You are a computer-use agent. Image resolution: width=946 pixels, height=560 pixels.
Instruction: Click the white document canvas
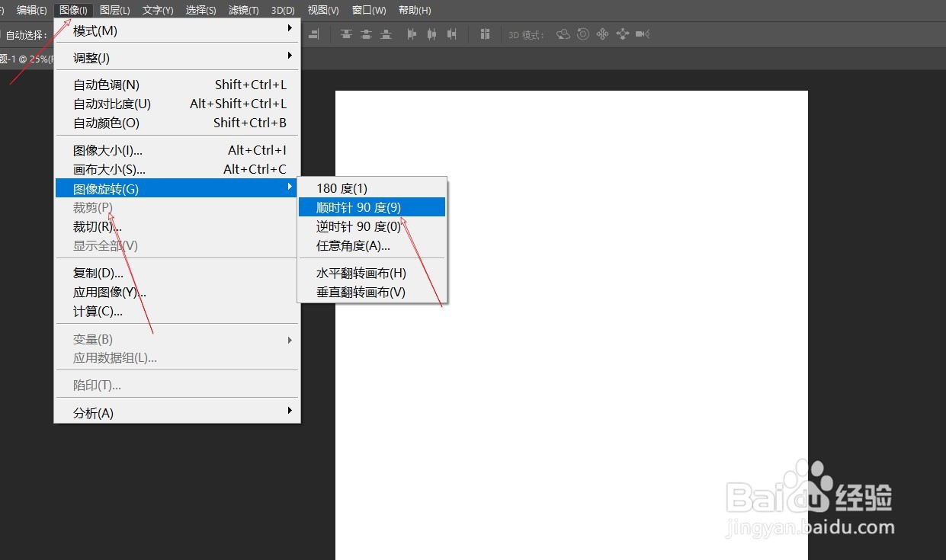pyautogui.click(x=572, y=325)
